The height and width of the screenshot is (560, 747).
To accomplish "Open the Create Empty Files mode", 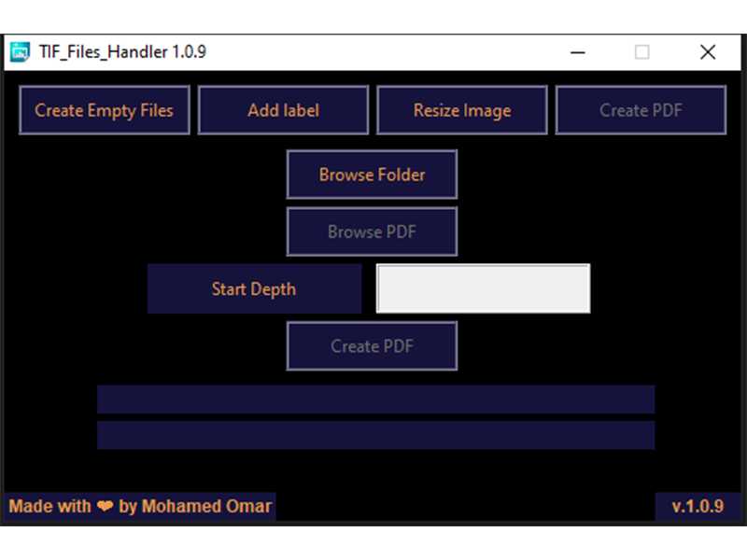I will [104, 110].
